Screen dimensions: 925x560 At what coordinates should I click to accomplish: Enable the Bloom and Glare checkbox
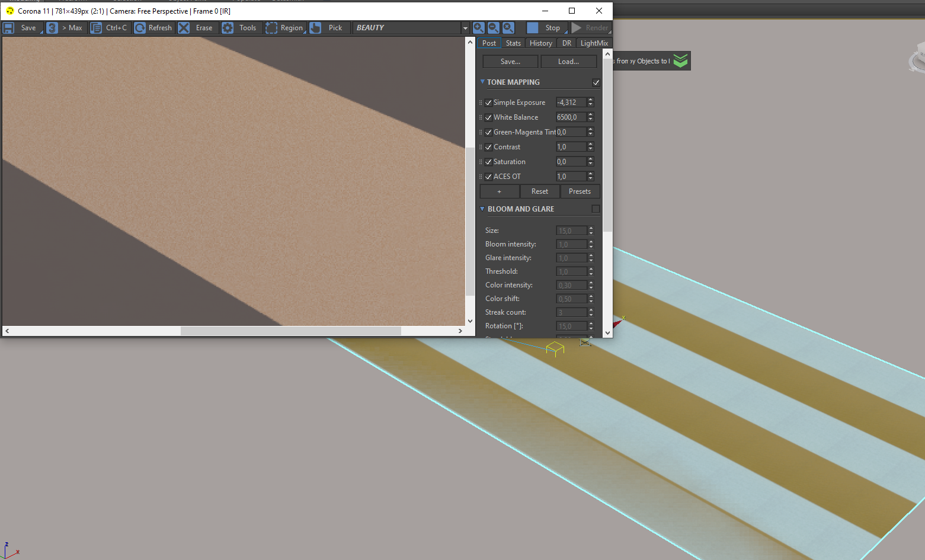pos(596,209)
